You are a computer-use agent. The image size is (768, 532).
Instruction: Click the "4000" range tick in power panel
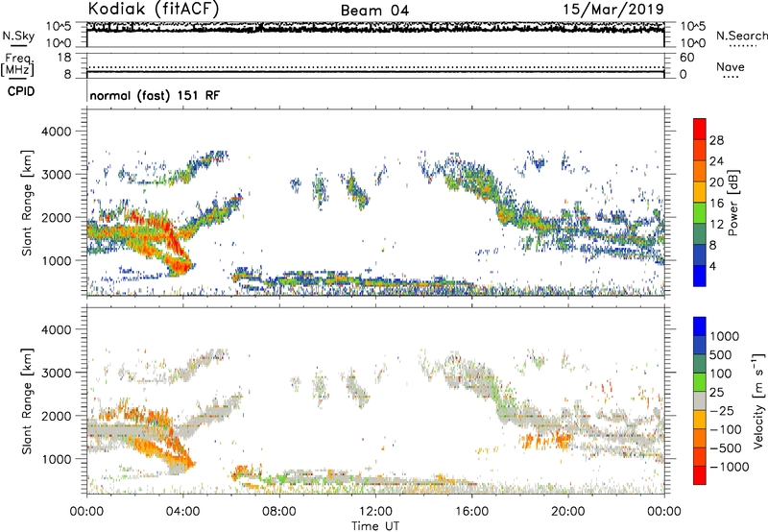pyautogui.click(x=56, y=132)
